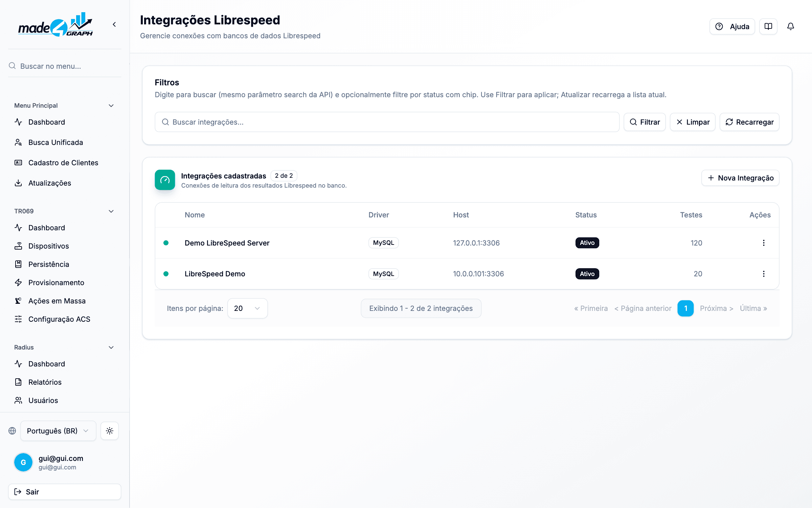This screenshot has width=812, height=508.
Task: Click the Relatórios report icon
Action: [x=18, y=382]
